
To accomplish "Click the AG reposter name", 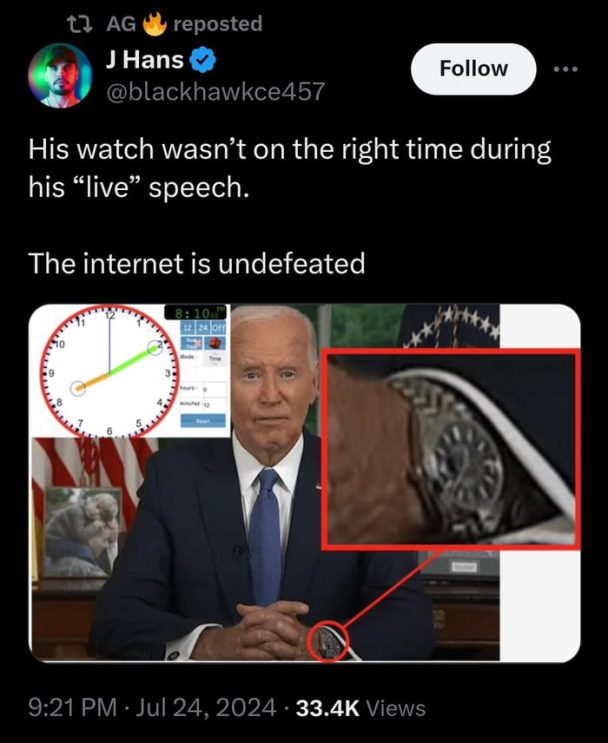I will pos(121,23).
